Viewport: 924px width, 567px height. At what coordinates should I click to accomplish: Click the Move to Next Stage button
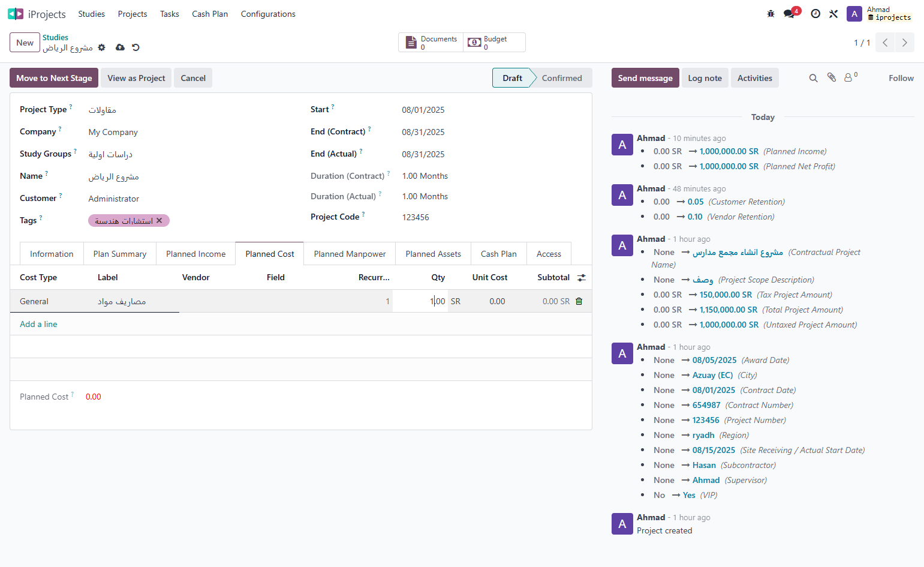click(54, 78)
